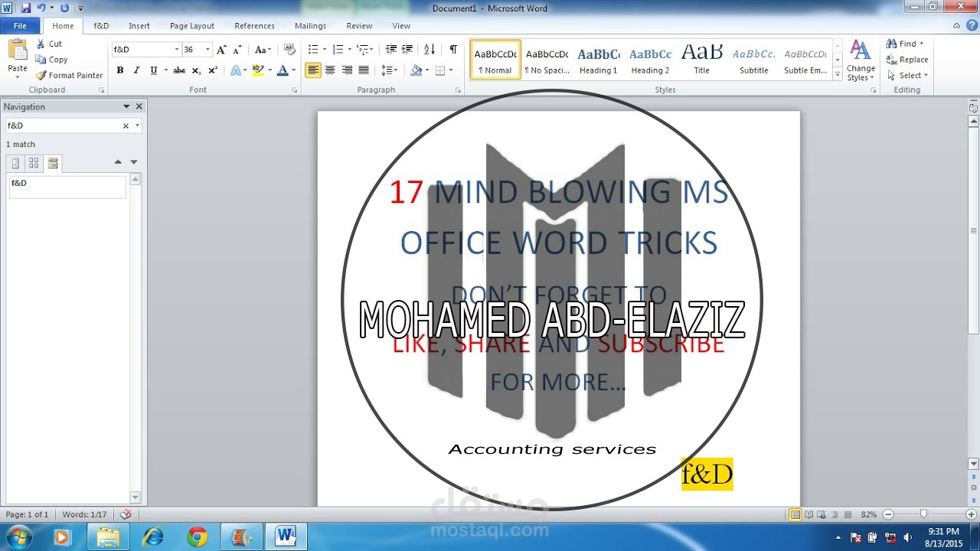
Task: Open Google Chrome from taskbar
Action: (x=197, y=537)
